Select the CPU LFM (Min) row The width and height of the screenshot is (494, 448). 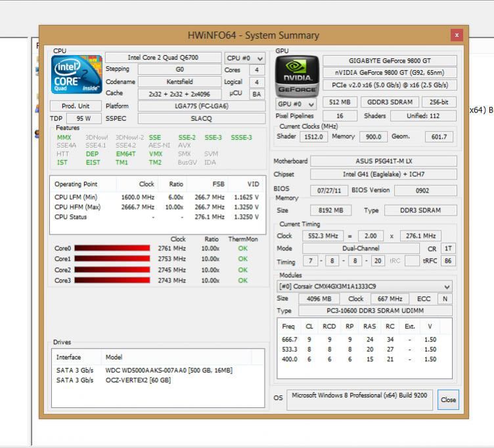[157, 197]
